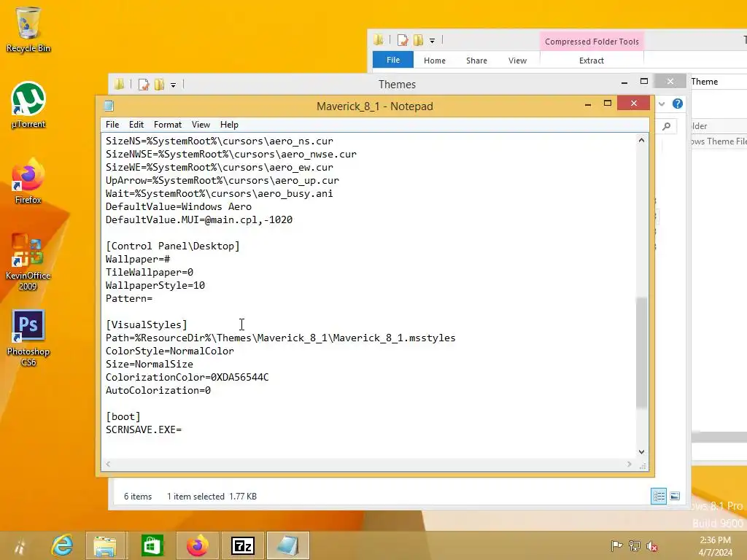Switch to 7-Zip in the taskbar
The width and height of the screenshot is (747, 560).
(x=242, y=545)
